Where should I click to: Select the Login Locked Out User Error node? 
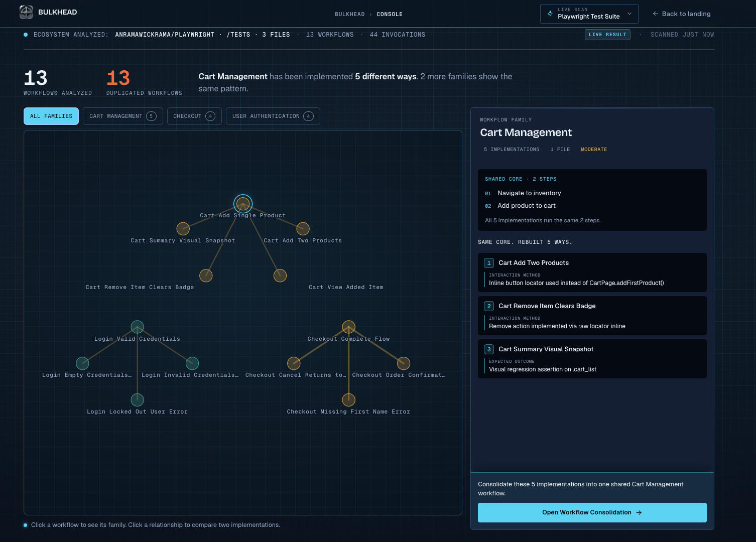tap(137, 400)
